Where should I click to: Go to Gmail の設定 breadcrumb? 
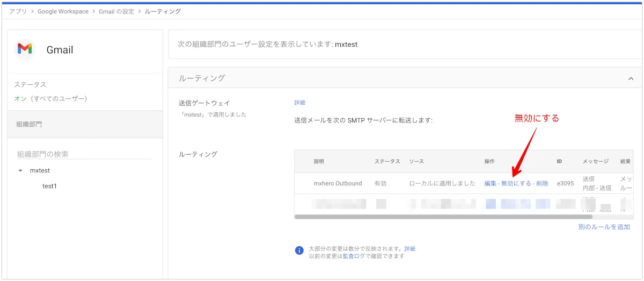116,11
